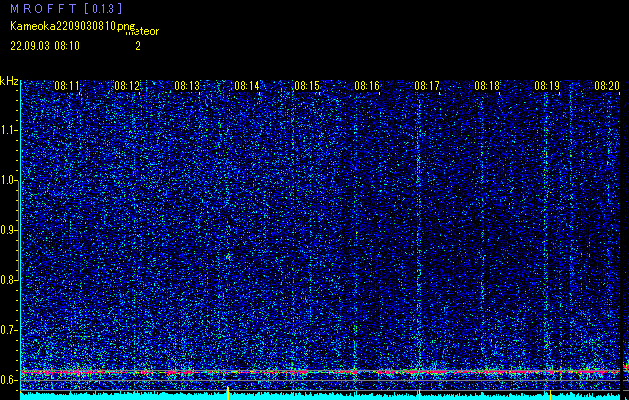
Task: Click the date text 22.09.03 08:10
Action: pos(45,46)
